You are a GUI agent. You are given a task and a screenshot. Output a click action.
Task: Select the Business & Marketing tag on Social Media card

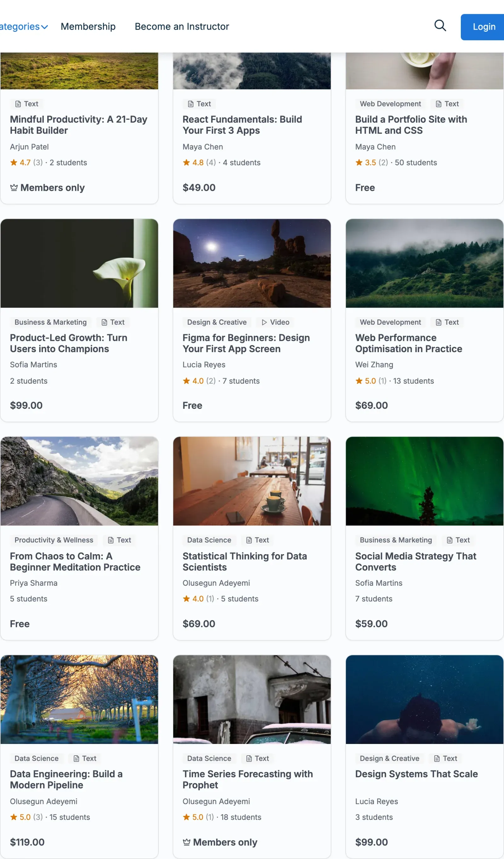(396, 540)
